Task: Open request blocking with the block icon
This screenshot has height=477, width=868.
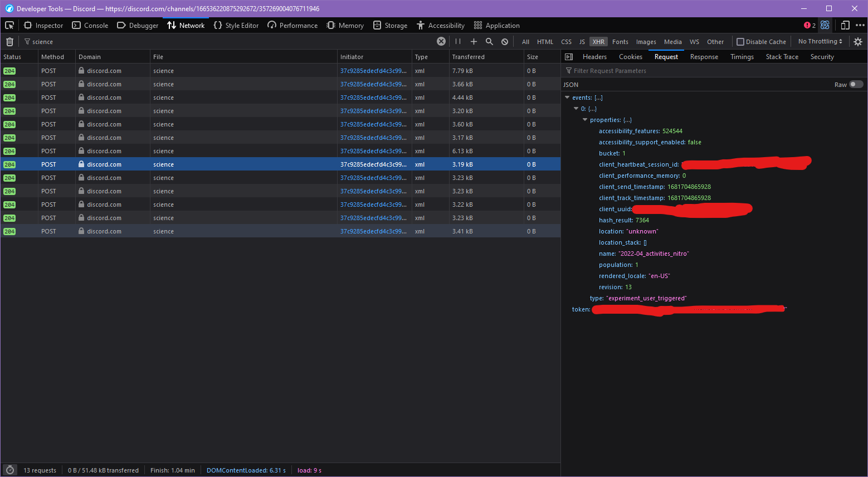Action: [505, 41]
